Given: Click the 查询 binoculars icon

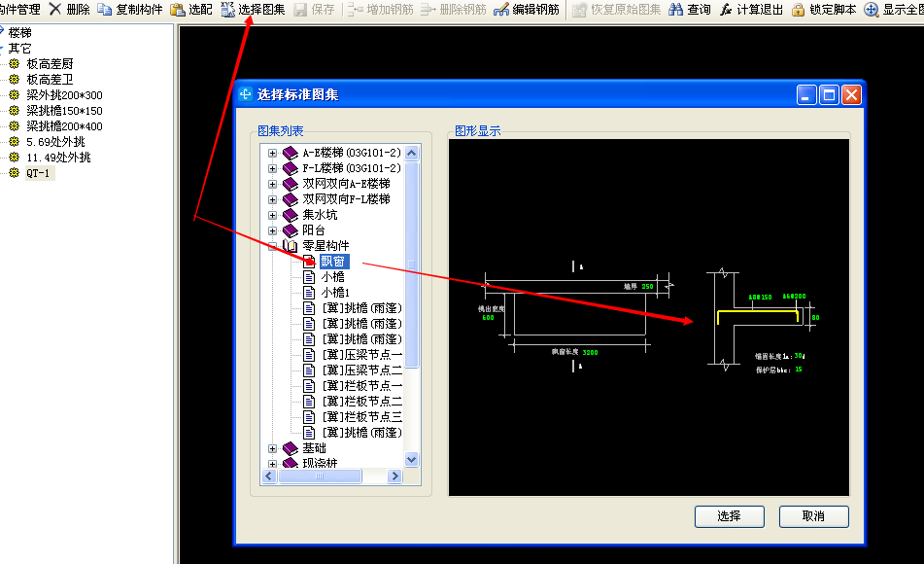Looking at the screenshot, I should (x=676, y=10).
